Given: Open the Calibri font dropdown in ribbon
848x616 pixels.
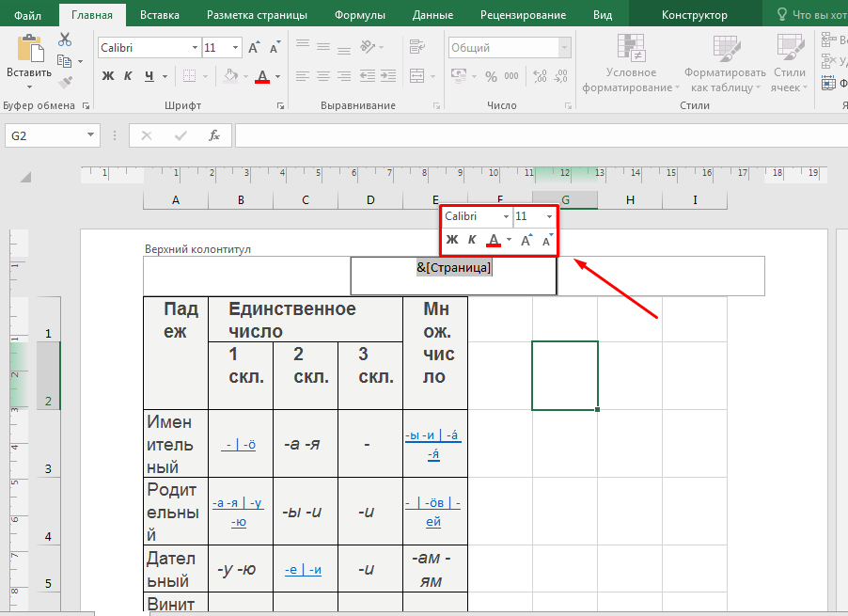Looking at the screenshot, I should [195, 48].
